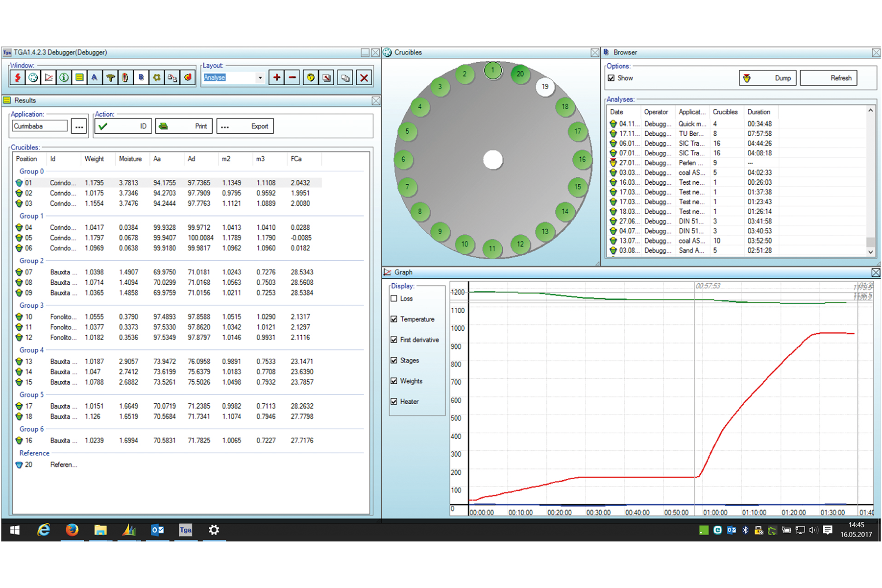Image resolution: width=882 pixels, height=588 pixels.
Task: Open the Crucibles carousel window icon
Action: click(33, 77)
